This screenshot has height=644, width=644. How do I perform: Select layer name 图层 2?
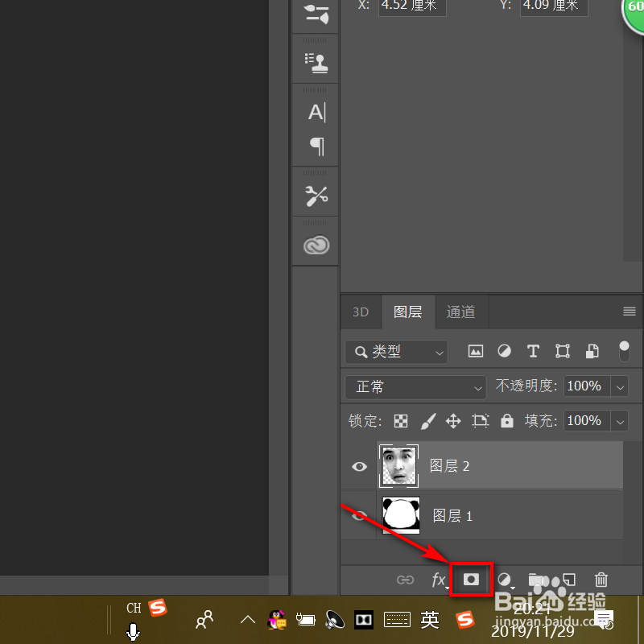(x=449, y=466)
